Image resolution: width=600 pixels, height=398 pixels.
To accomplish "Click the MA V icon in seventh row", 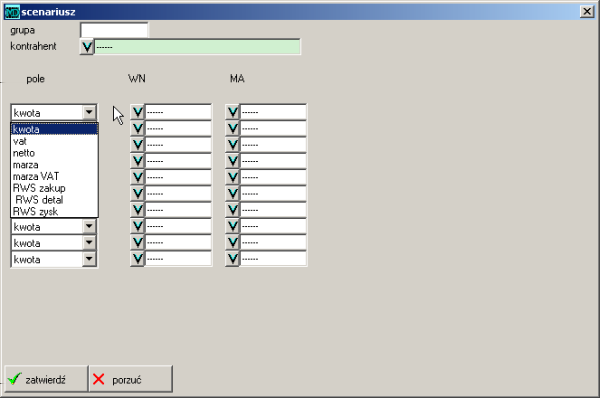I will (232, 210).
